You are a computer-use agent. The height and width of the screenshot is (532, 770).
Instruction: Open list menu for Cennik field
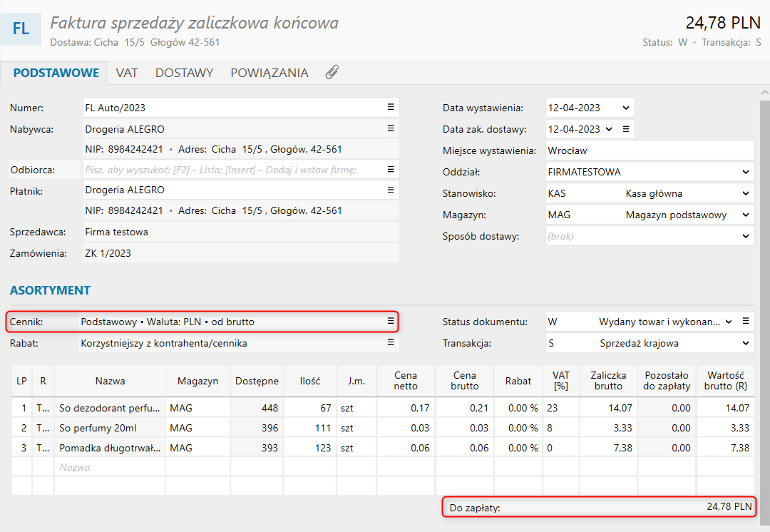pos(390,322)
